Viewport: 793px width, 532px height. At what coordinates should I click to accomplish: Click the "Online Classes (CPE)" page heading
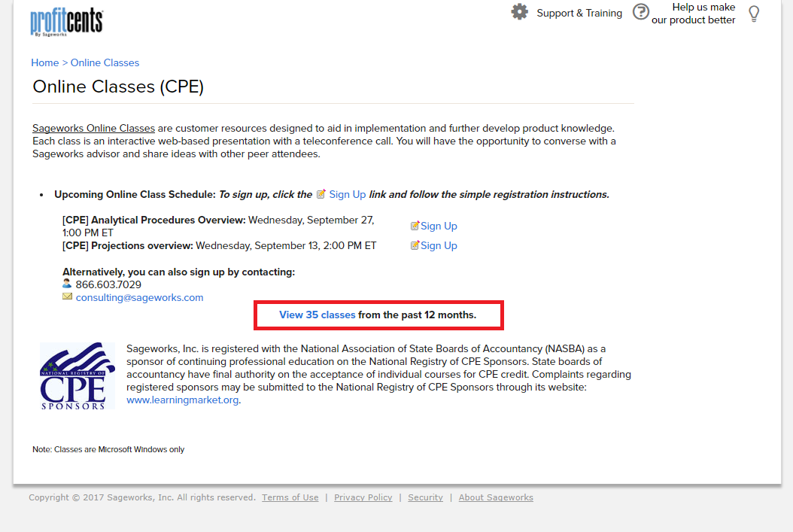coord(118,87)
